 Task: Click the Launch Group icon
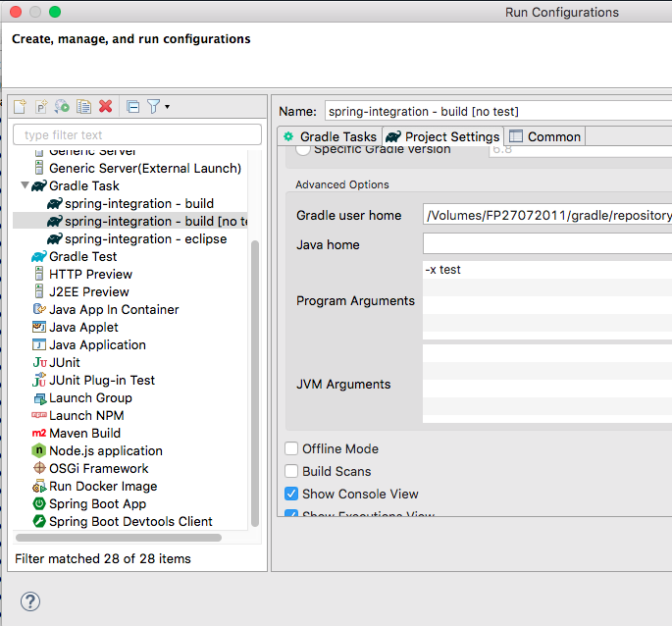point(40,398)
